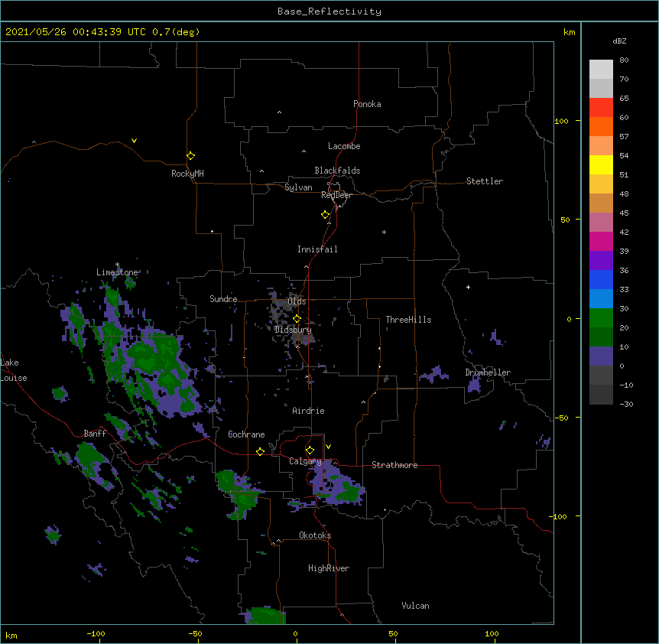Select the yellow diamond marker between Olds and Didsbury

tap(297, 319)
